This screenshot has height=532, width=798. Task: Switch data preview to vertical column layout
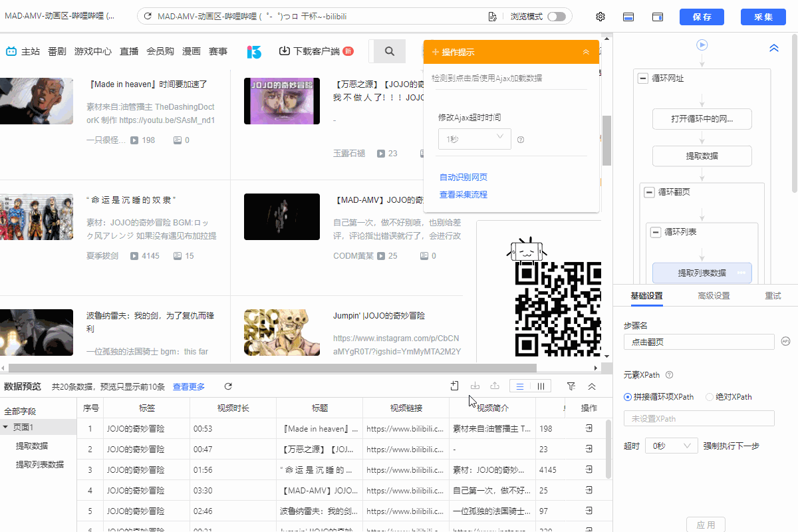click(x=541, y=386)
